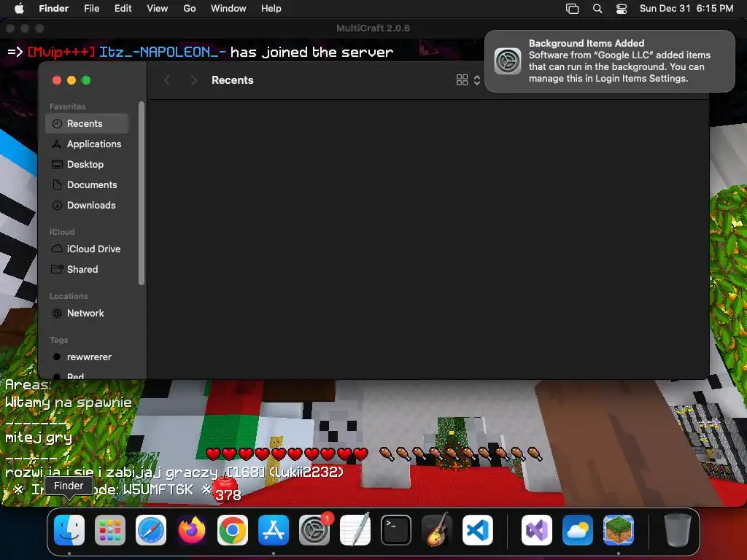This screenshot has width=747, height=560.
Task: Select Recents in the sidebar
Action: [x=88, y=123]
